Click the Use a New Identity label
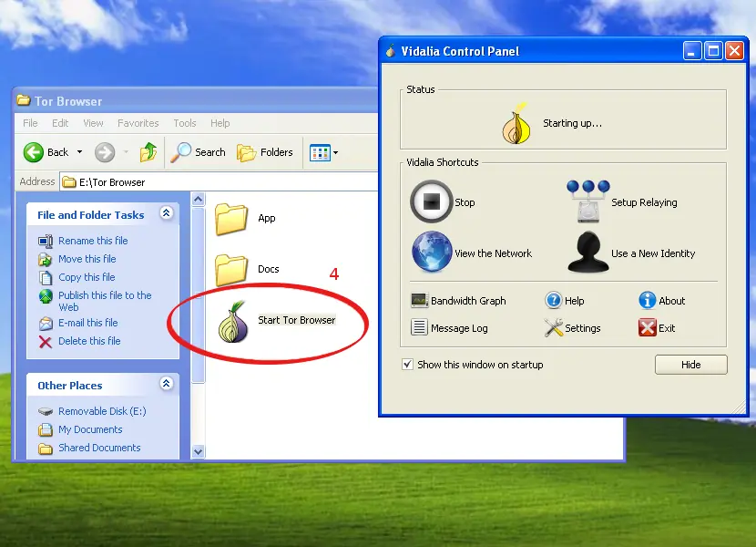The image size is (756, 547). tap(653, 253)
